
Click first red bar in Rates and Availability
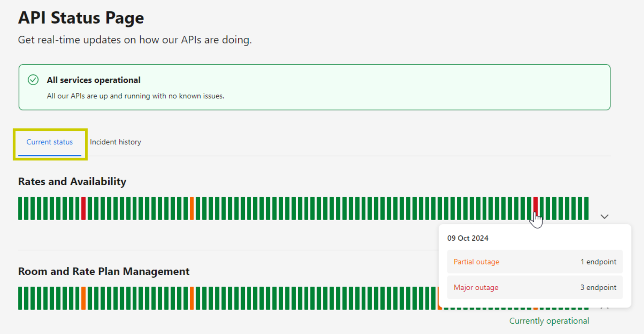click(83, 209)
